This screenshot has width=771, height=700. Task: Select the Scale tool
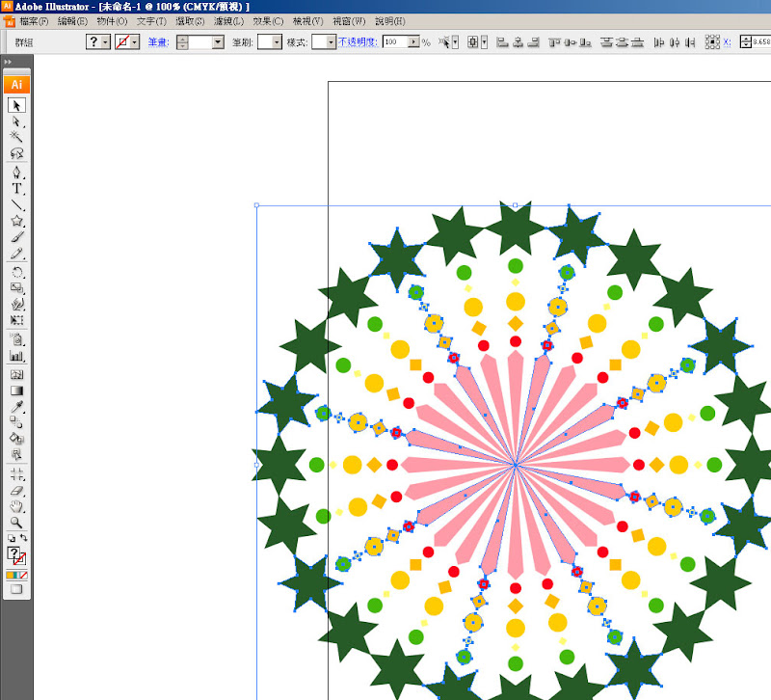pyautogui.click(x=16, y=288)
